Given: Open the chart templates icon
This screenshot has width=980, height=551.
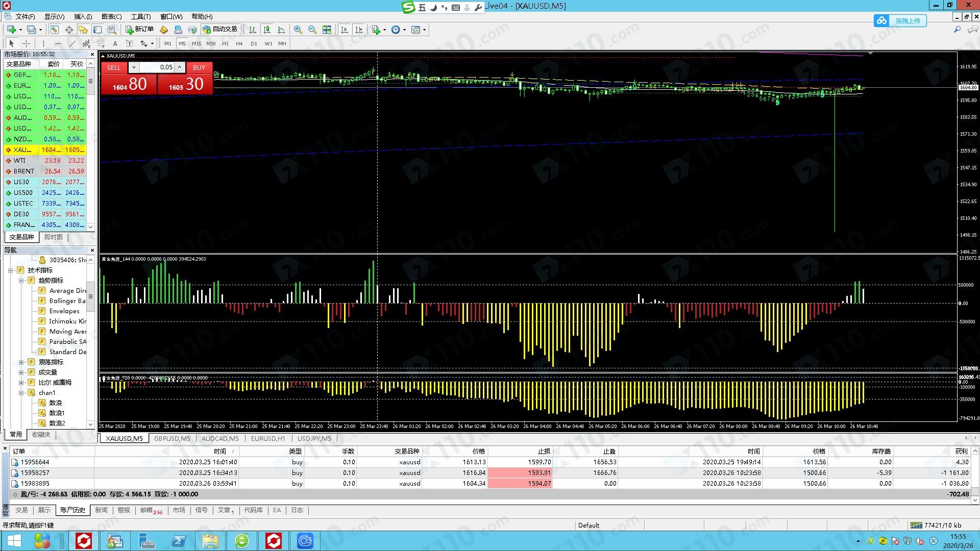Looking at the screenshot, I should point(415,30).
